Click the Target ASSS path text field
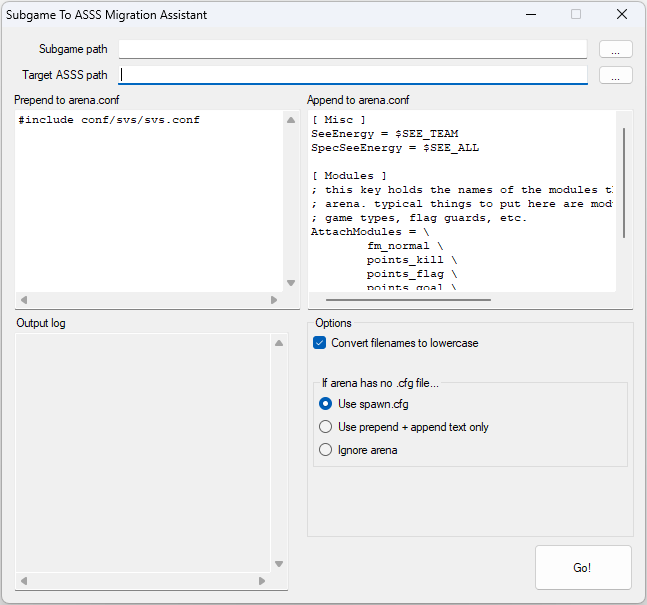Viewport: 647px width, 605px height. 353,75
